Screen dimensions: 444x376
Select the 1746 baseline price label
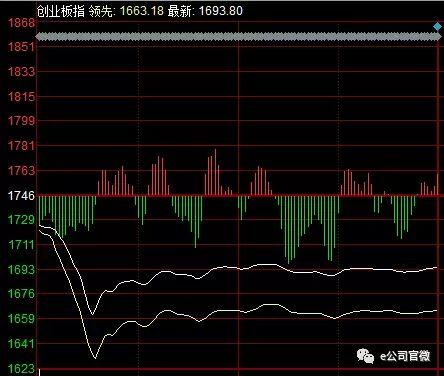point(21,196)
